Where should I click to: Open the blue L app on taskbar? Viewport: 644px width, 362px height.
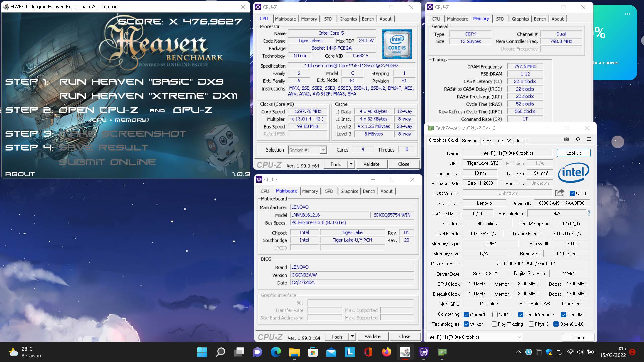tap(350, 352)
